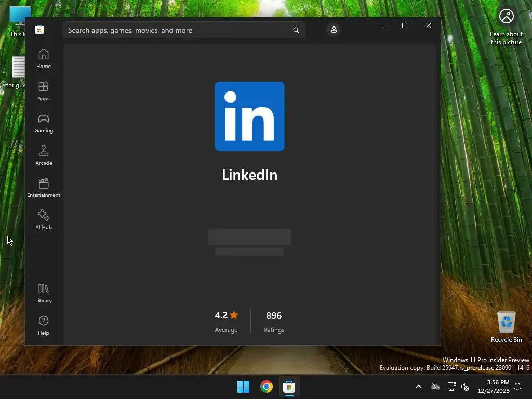The width and height of the screenshot is (532, 399).
Task: Focus the Search apps, games, movies field
Action: pos(184,30)
